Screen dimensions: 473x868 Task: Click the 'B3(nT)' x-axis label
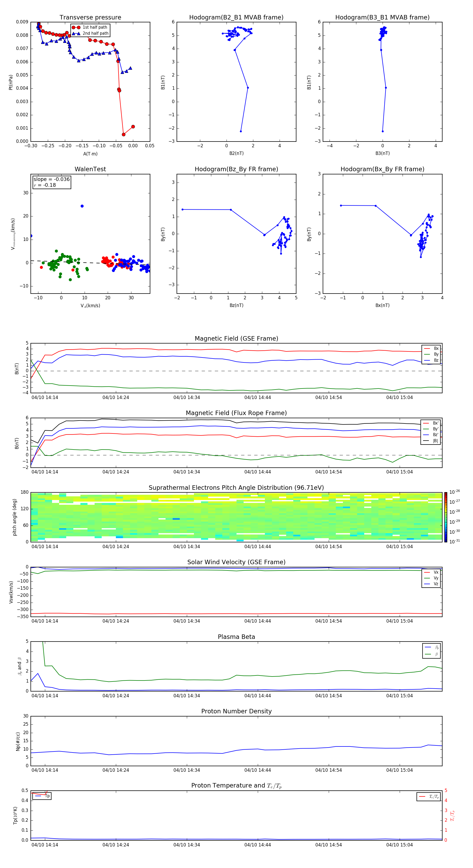click(382, 153)
